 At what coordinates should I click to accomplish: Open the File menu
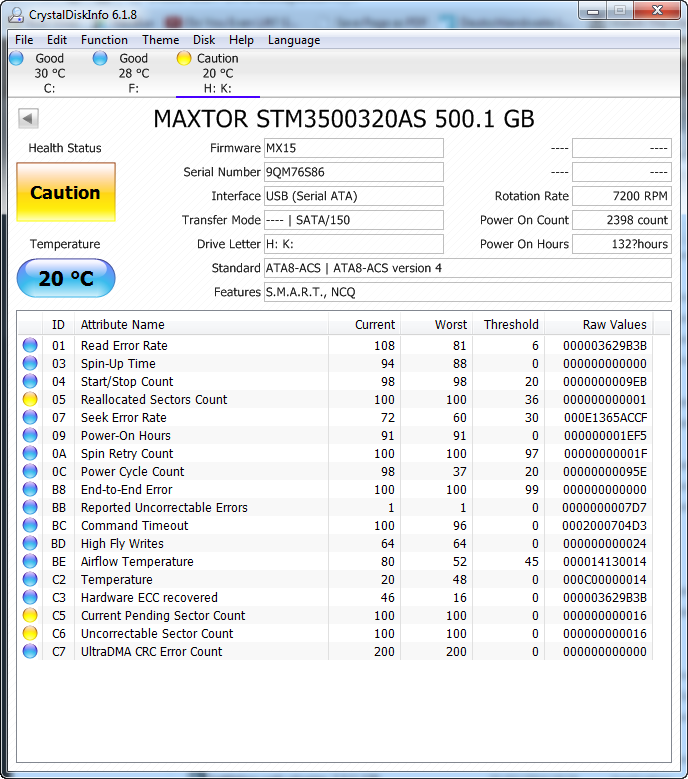tap(24, 40)
